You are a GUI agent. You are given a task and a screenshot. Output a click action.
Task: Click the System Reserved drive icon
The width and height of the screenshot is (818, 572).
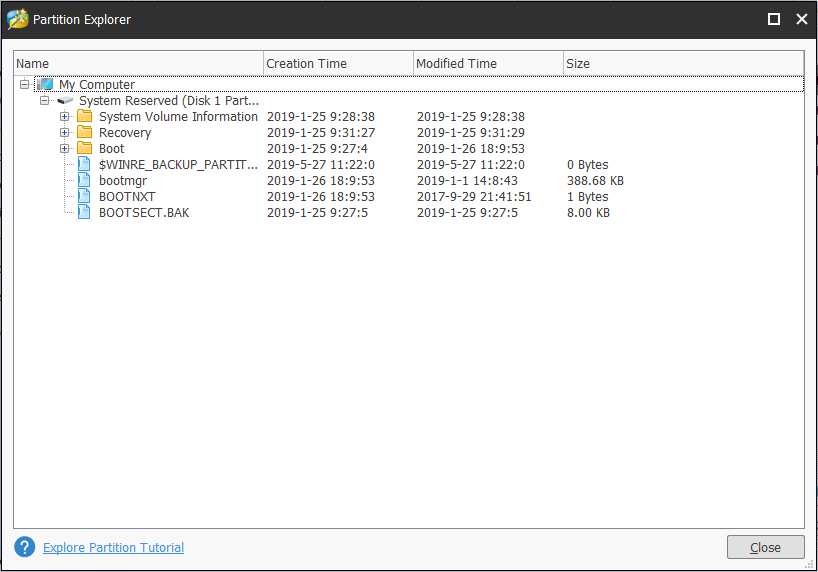[65, 100]
